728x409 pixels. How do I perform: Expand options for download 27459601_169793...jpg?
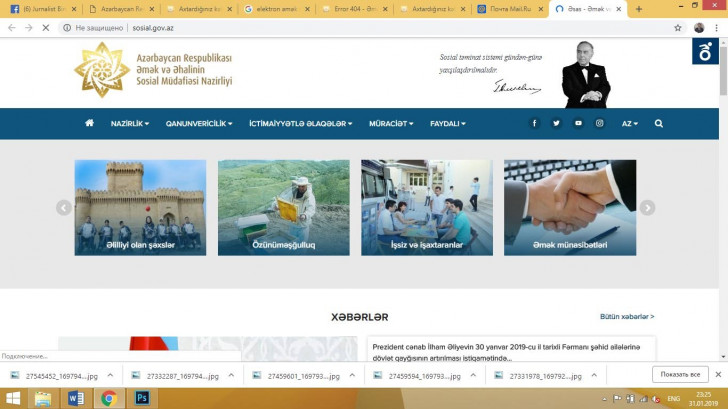click(352, 375)
